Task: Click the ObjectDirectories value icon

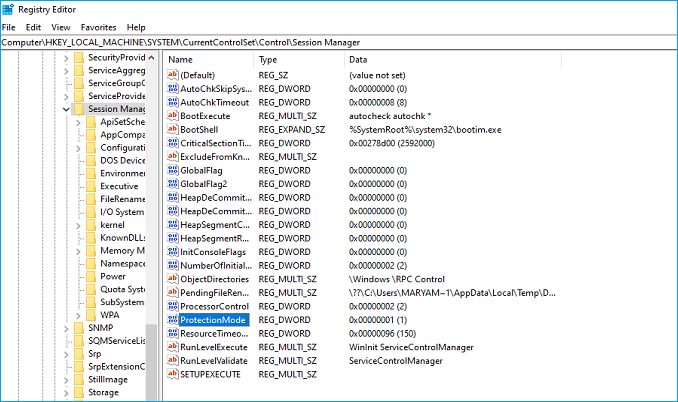Action: tap(173, 279)
